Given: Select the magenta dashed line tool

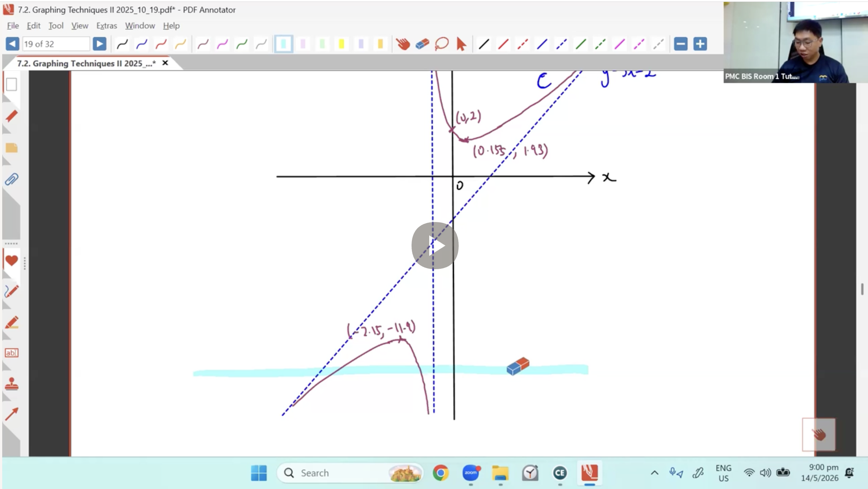Looking at the screenshot, I should point(639,44).
